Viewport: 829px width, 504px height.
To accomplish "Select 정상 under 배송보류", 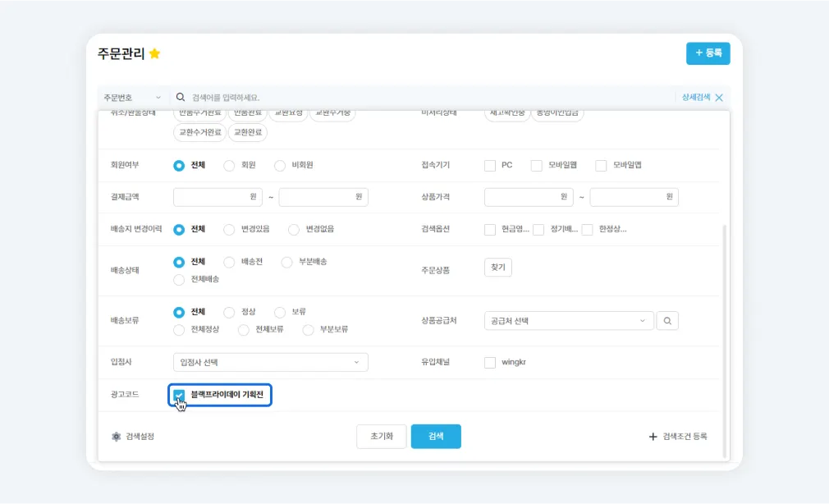I will 229,312.
